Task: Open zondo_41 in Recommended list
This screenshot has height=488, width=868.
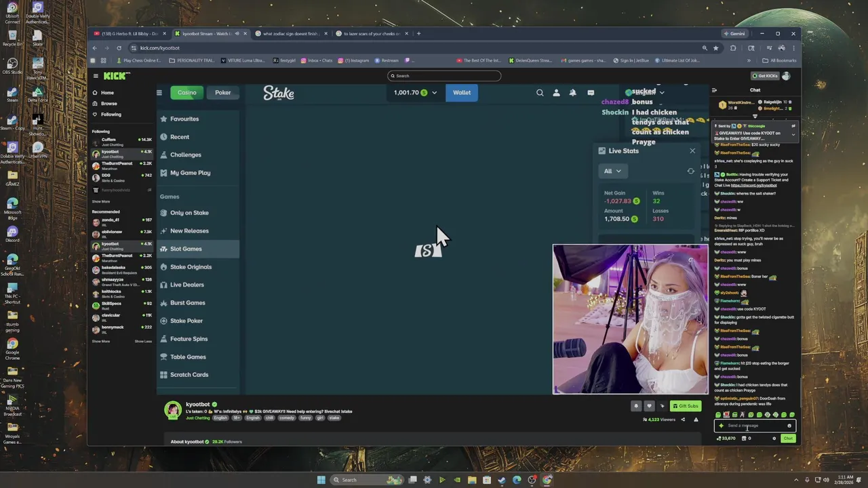Action: [x=122, y=222]
